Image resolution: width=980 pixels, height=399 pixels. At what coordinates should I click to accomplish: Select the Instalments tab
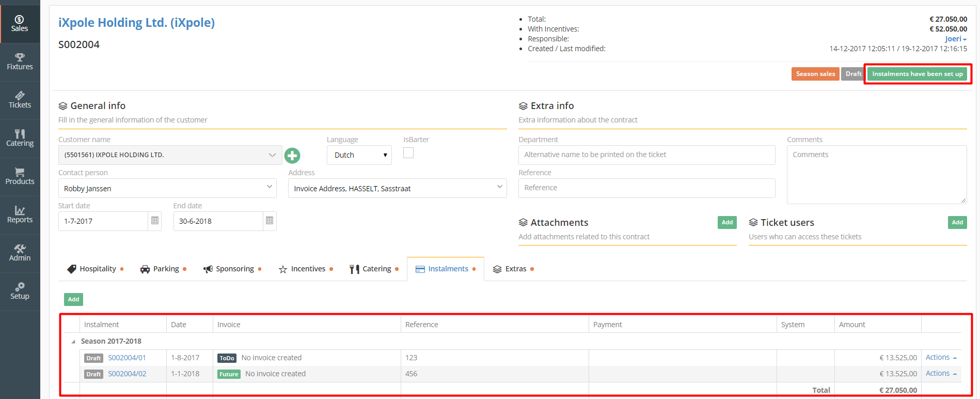coord(446,269)
